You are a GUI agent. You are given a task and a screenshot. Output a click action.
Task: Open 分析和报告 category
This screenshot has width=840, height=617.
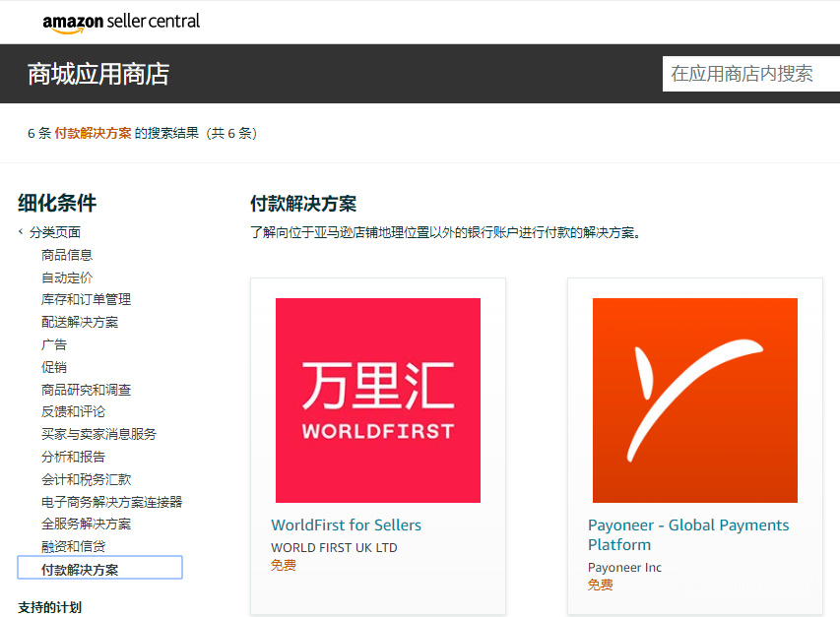point(74,457)
